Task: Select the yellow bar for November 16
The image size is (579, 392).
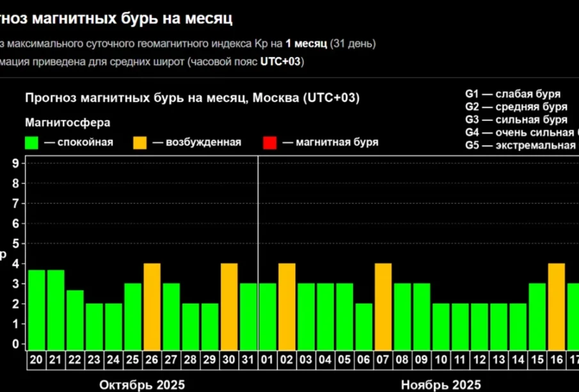Action: tap(557, 306)
